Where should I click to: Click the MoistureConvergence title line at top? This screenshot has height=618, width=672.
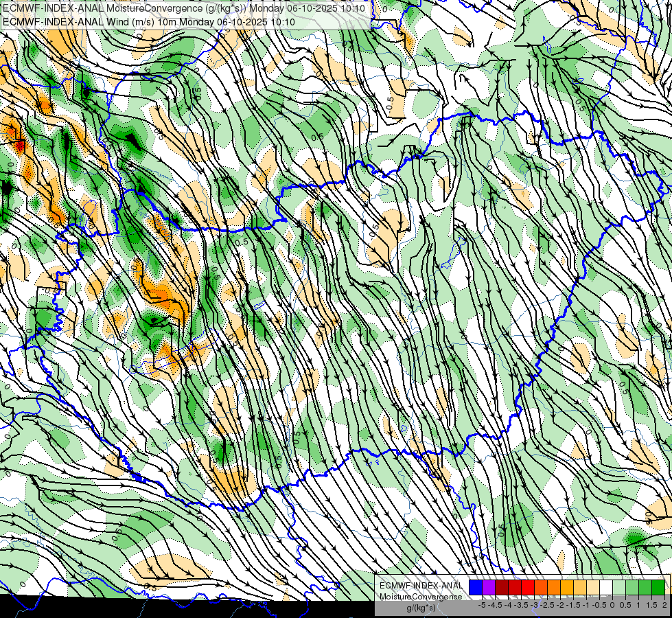(x=183, y=8)
